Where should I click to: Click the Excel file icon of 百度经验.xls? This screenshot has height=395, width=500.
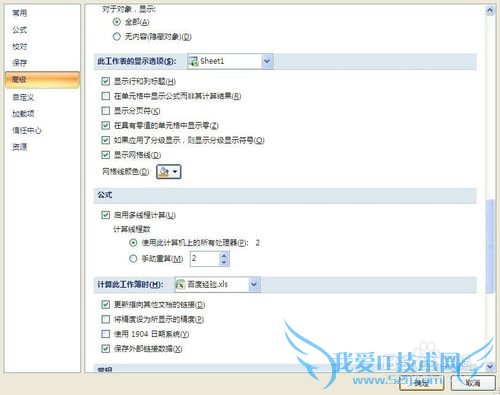pyautogui.click(x=180, y=284)
